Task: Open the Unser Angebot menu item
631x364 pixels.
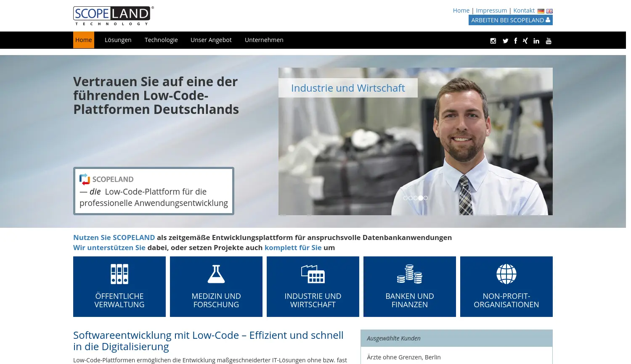Action: coord(211,40)
